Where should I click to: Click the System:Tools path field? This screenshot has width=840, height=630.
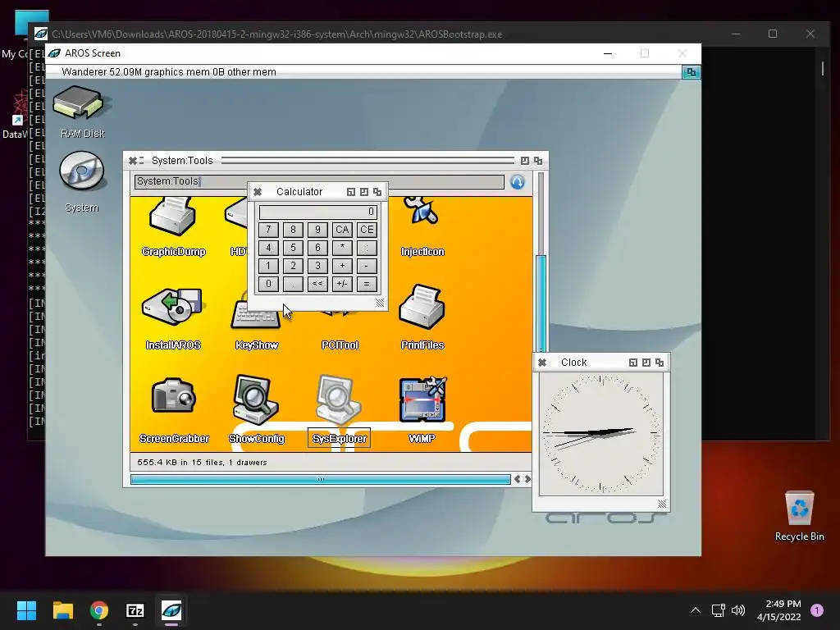(319, 181)
